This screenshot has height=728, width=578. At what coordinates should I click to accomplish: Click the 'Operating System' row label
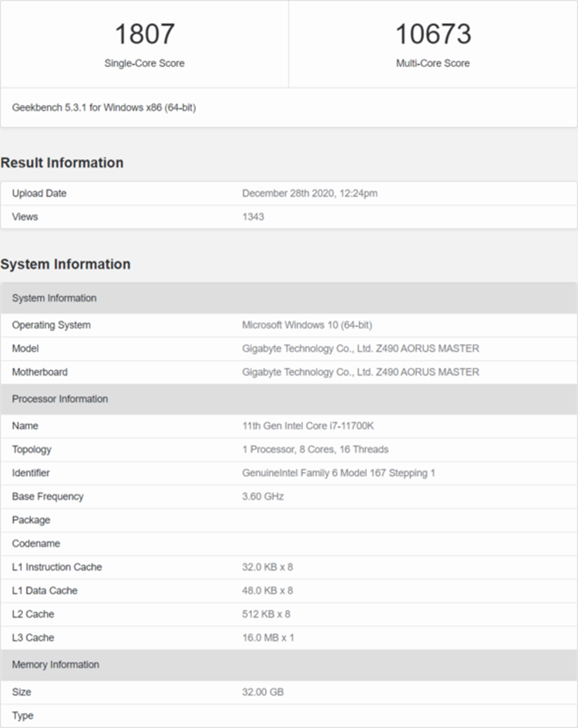point(52,325)
